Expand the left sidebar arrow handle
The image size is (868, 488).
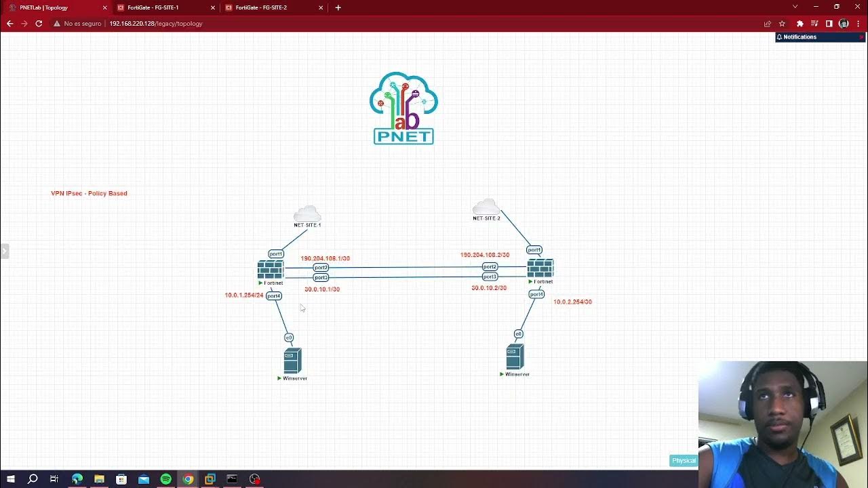tap(4, 251)
